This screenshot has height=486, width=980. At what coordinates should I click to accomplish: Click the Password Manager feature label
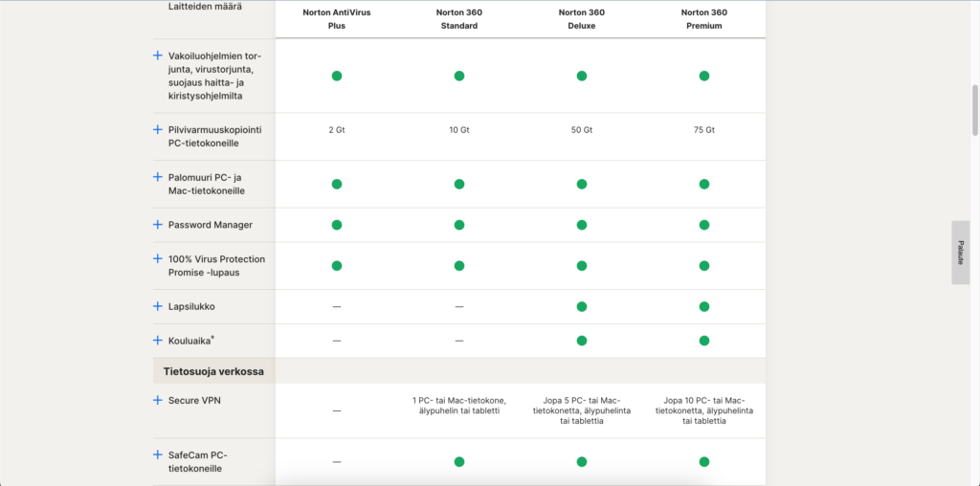210,225
